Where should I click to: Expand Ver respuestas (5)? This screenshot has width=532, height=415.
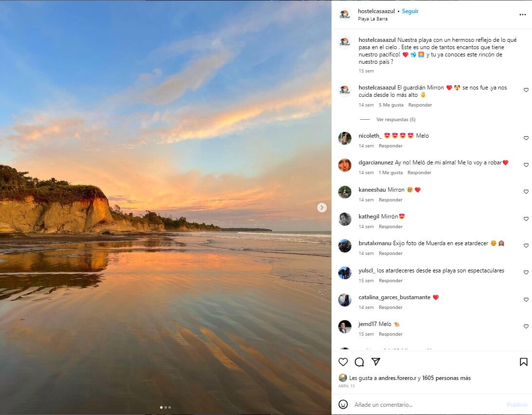pyautogui.click(x=395, y=120)
